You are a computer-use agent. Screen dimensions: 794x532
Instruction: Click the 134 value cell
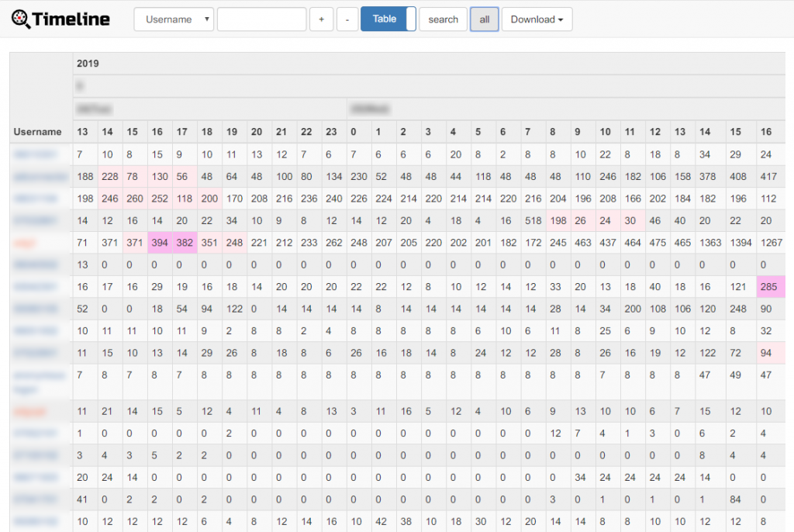[x=333, y=177]
